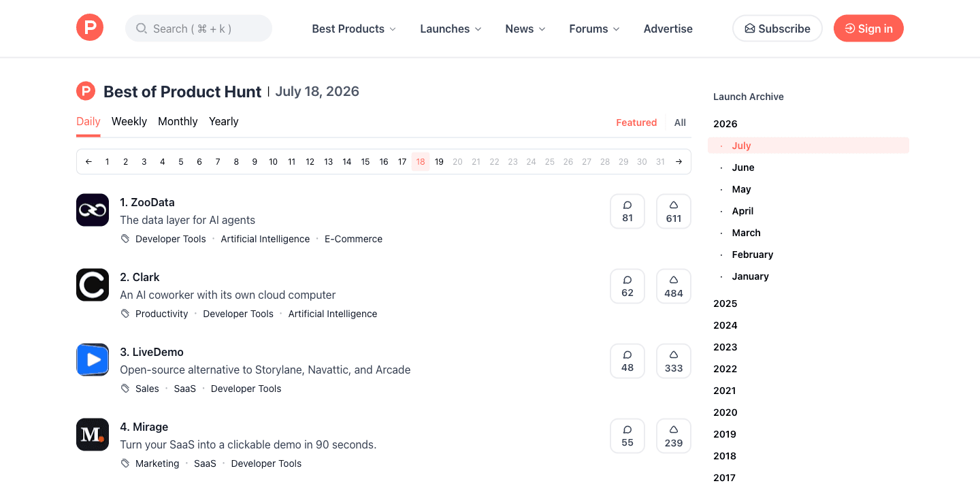Switch to the Weekly tab
This screenshot has height=490, width=980.
pyautogui.click(x=129, y=121)
